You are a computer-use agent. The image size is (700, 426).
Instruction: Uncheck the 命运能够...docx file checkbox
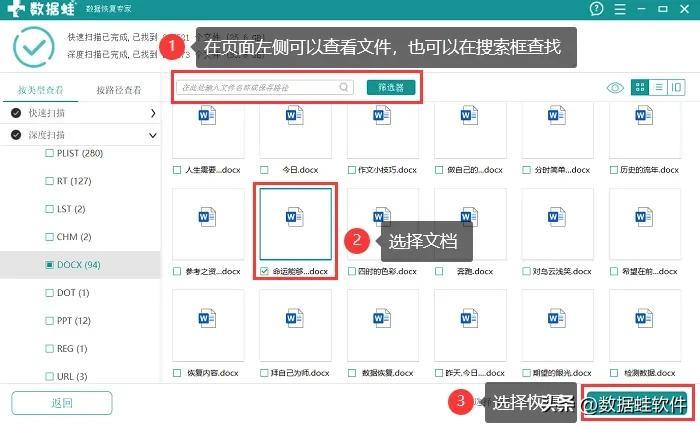264,271
